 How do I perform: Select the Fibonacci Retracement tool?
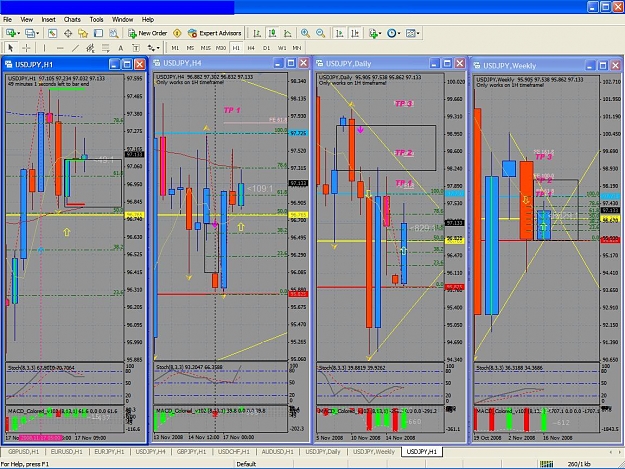[105, 48]
